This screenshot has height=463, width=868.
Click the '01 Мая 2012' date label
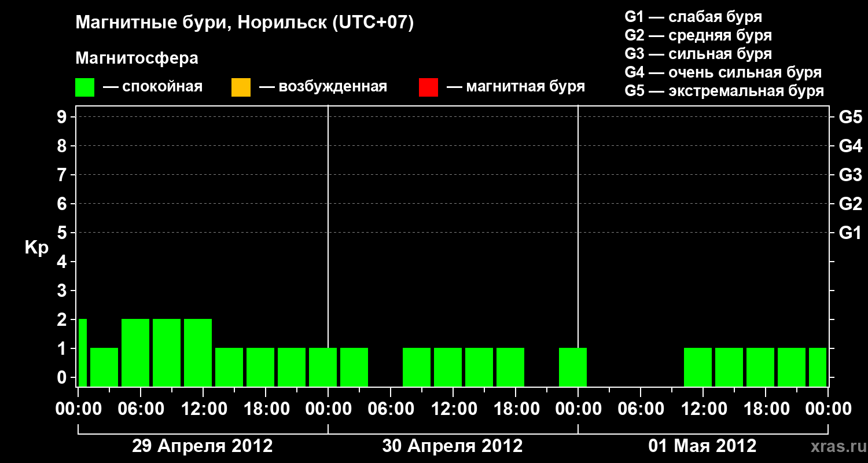tap(703, 446)
